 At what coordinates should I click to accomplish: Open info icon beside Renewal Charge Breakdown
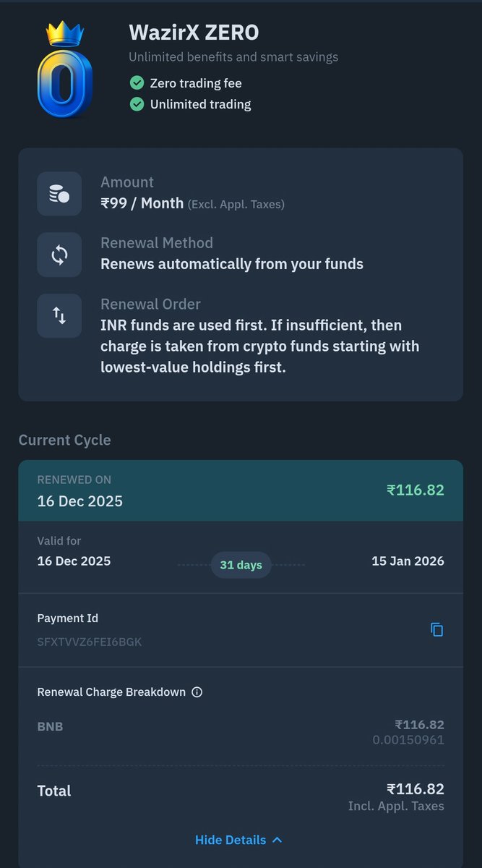(x=197, y=692)
